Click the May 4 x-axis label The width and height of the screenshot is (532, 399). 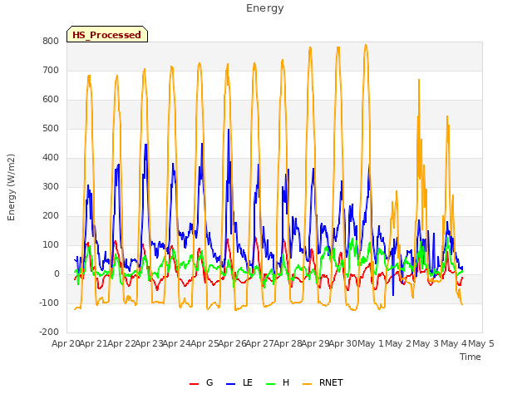click(x=454, y=343)
